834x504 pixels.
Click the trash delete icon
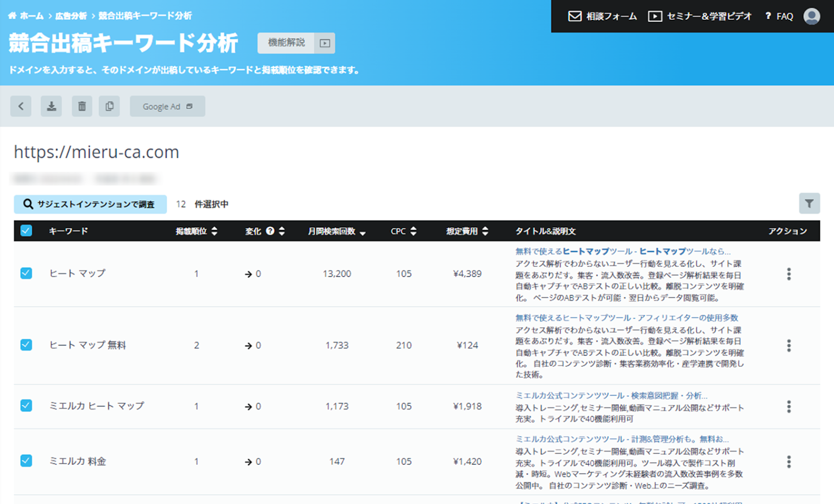pyautogui.click(x=82, y=106)
